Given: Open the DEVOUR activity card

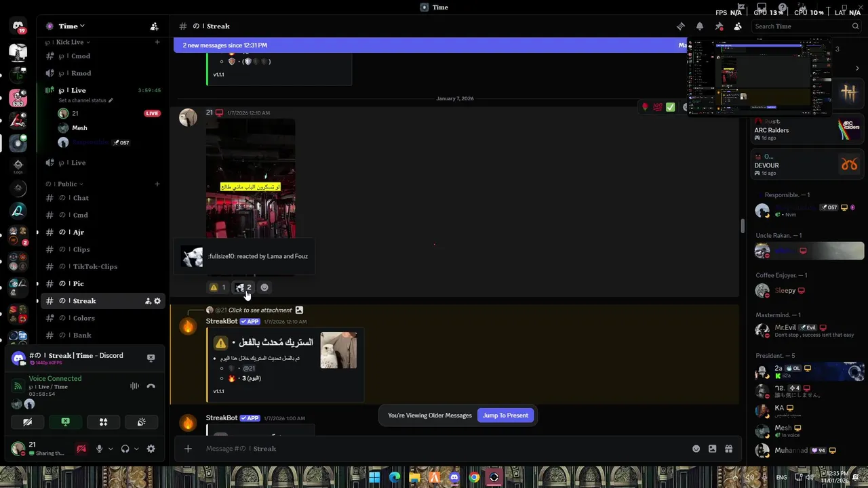Looking at the screenshot, I should 808,165.
